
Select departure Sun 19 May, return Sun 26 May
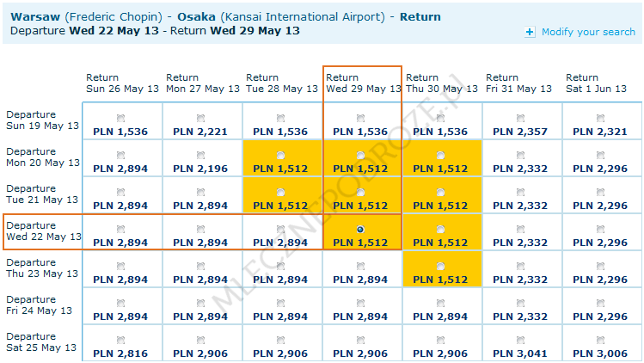pyautogui.click(x=120, y=118)
